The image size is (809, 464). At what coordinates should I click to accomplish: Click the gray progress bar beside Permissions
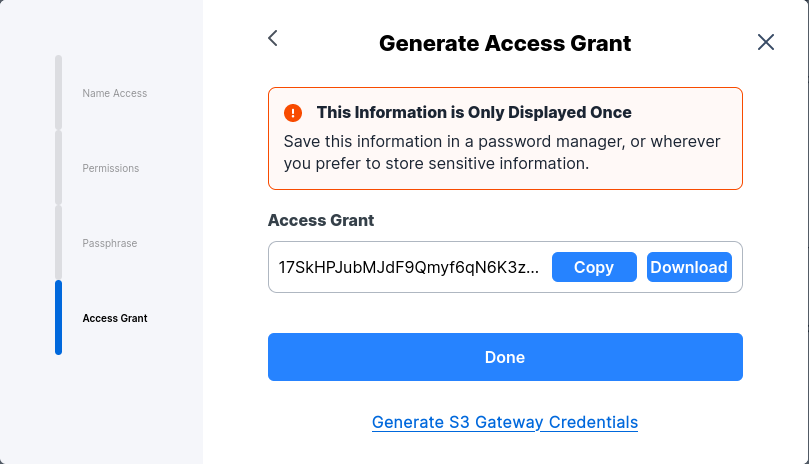[58, 167]
